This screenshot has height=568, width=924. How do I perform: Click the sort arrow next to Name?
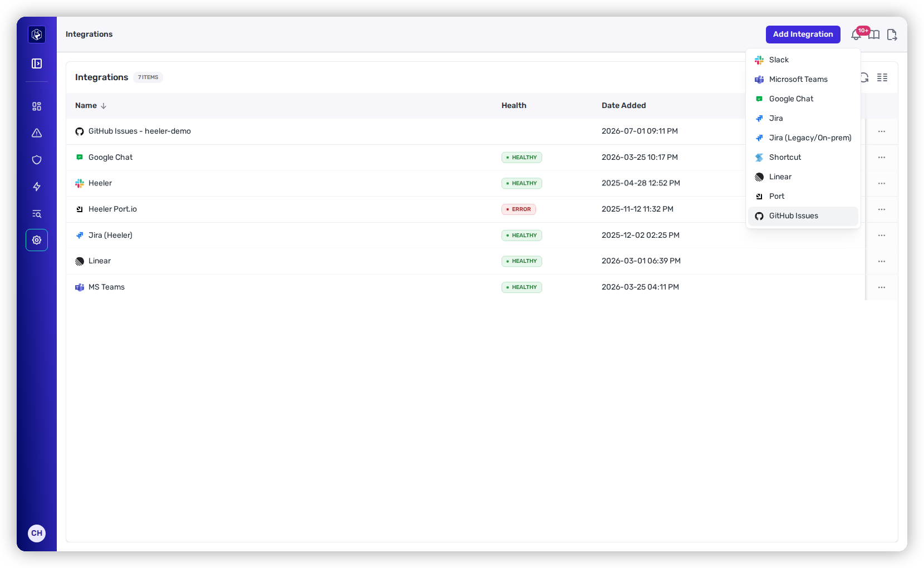(x=104, y=106)
